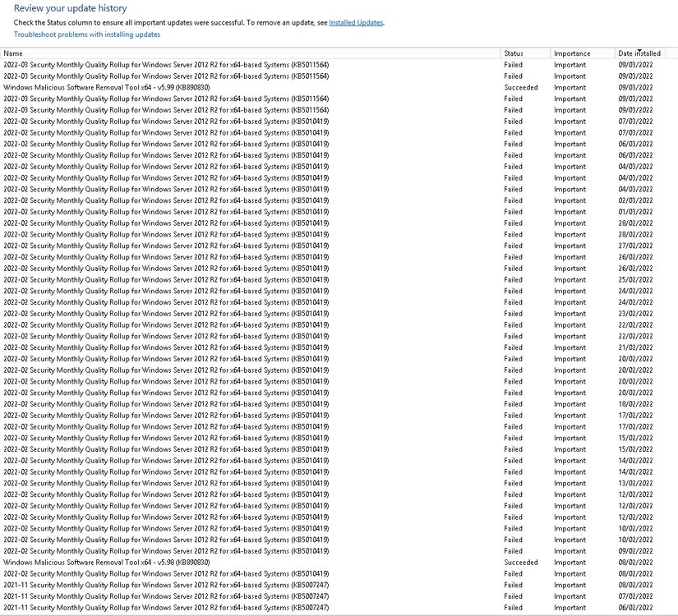Select the date cell 25/02/2022
Viewport: 678px width, 616px height.
tap(635, 280)
